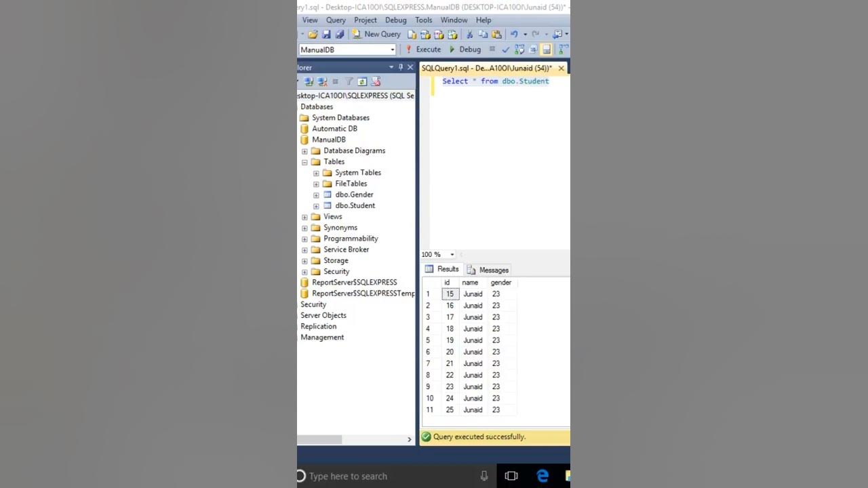The height and width of the screenshot is (488, 868).
Task: Select the dbo.Gender table
Action: tap(354, 195)
